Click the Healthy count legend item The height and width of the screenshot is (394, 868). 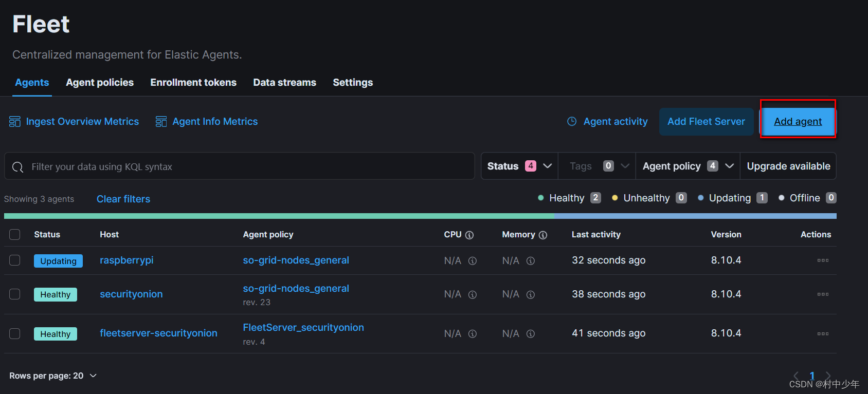coord(569,198)
